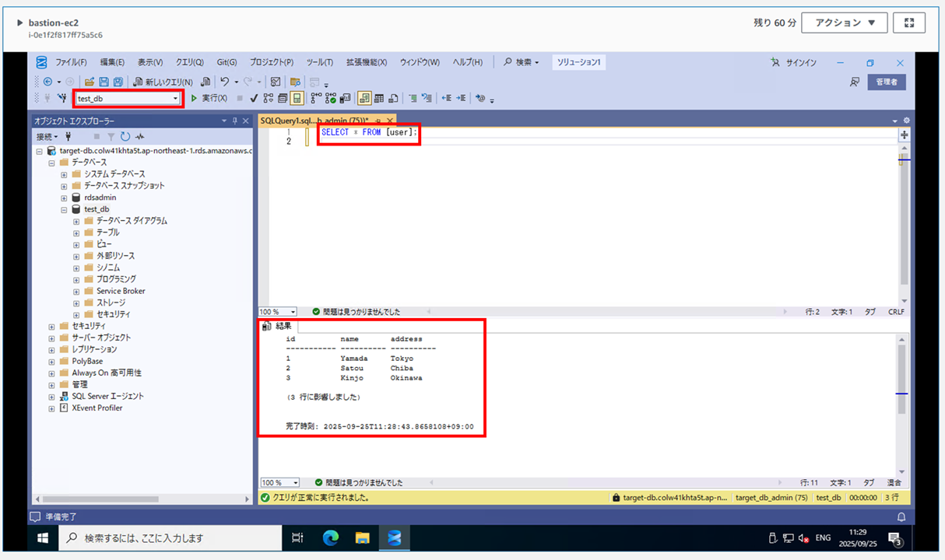
Task: Open the ファイル(F) menu
Action: (x=71, y=62)
